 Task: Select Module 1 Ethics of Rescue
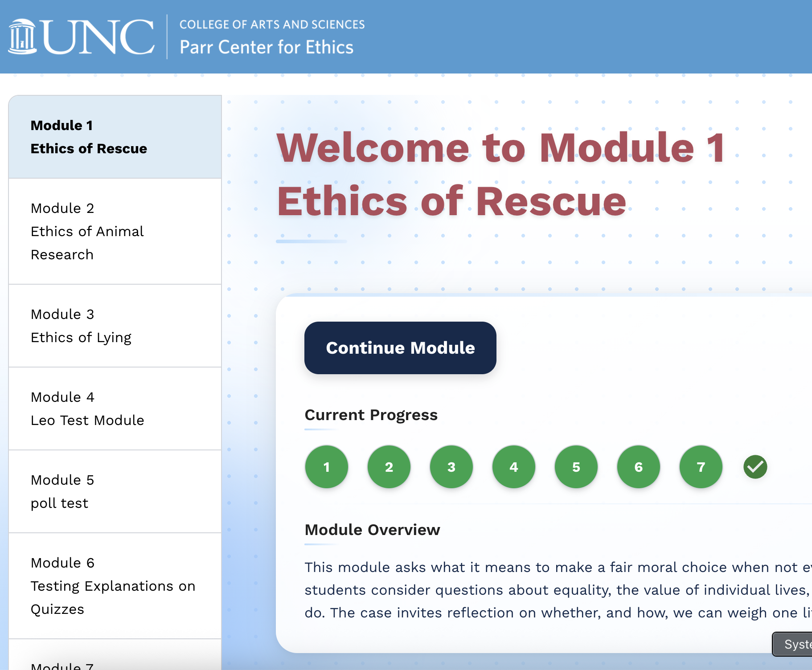(115, 137)
